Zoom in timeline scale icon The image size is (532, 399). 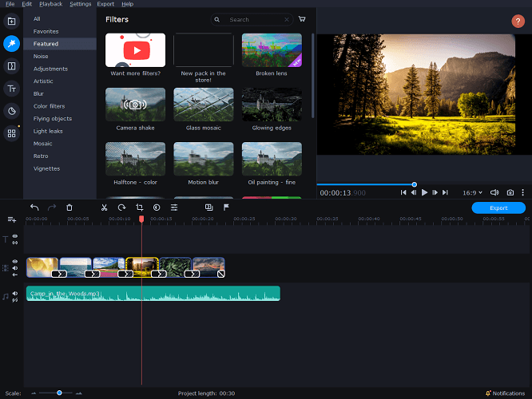[79, 393]
